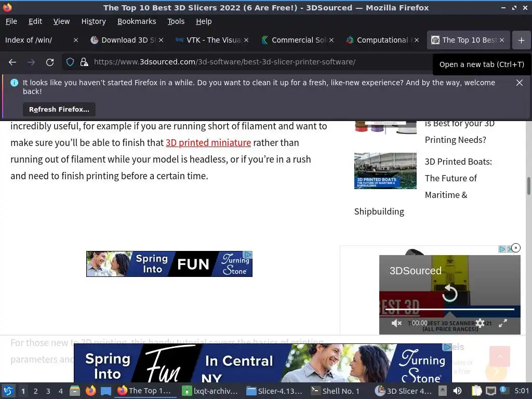Click the show desktop icon
The image size is (532, 399).
click(106, 391)
